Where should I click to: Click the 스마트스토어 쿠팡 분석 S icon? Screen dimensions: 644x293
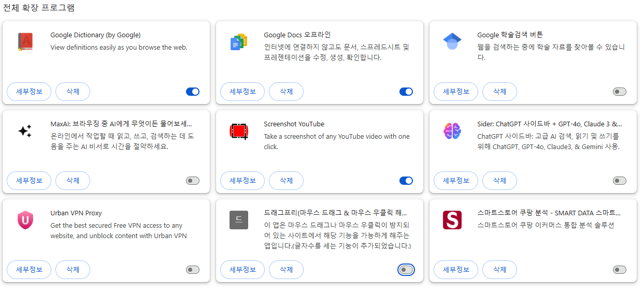point(452,220)
